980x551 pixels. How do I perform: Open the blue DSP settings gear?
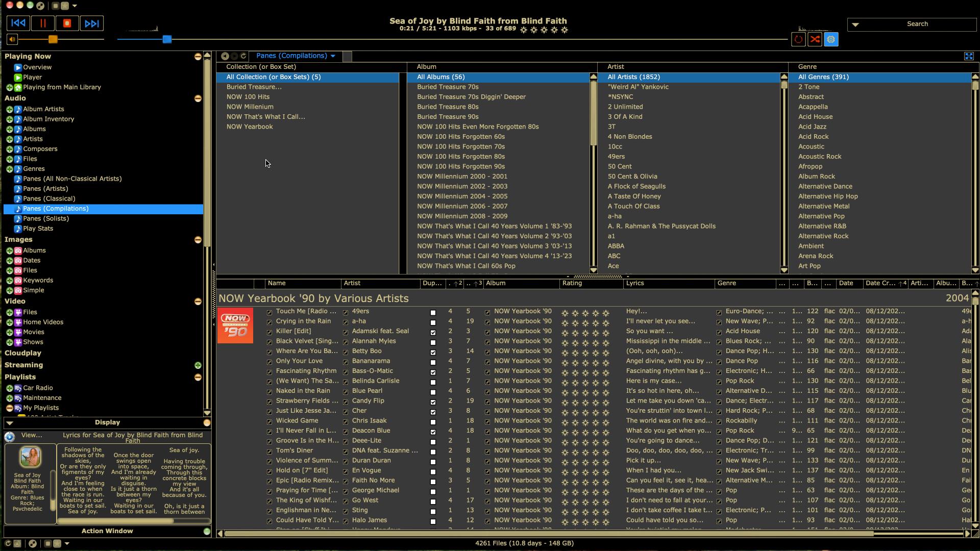coord(831,39)
